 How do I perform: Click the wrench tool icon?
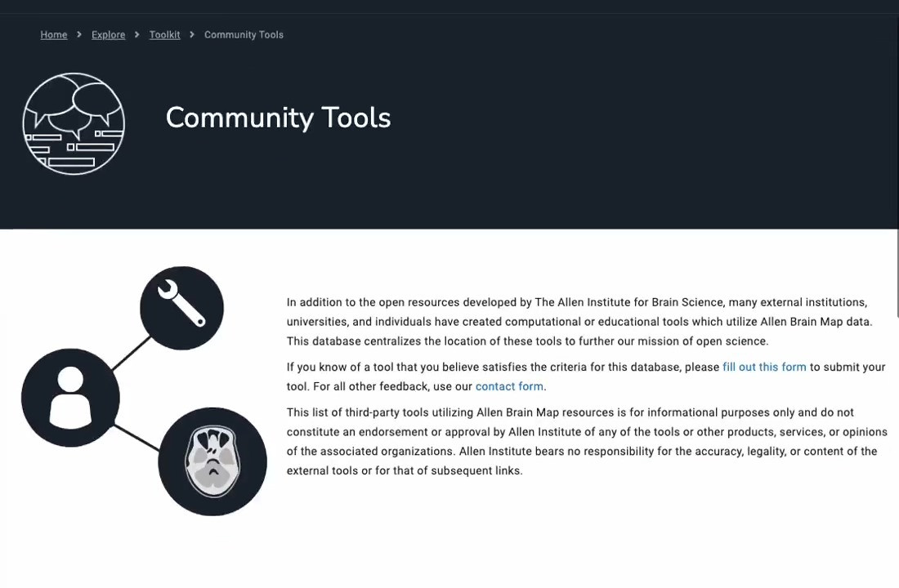[181, 308]
